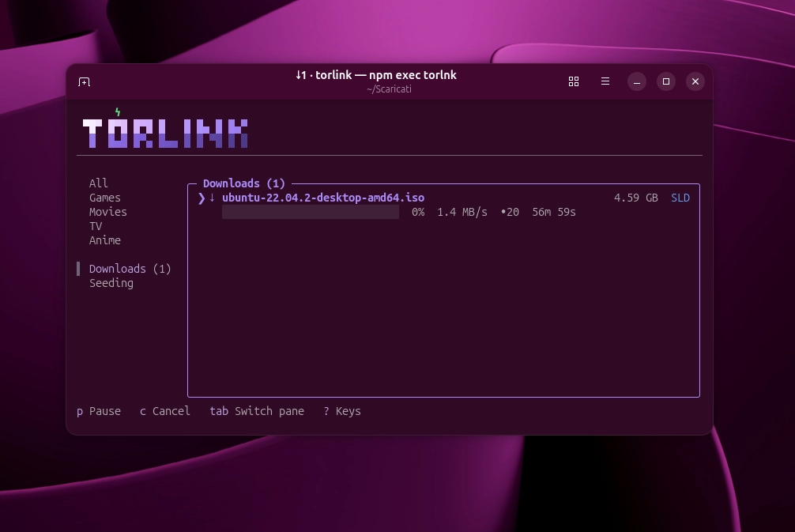
Task: Click the selection chevron beside ubuntu iso
Action: (x=202, y=198)
